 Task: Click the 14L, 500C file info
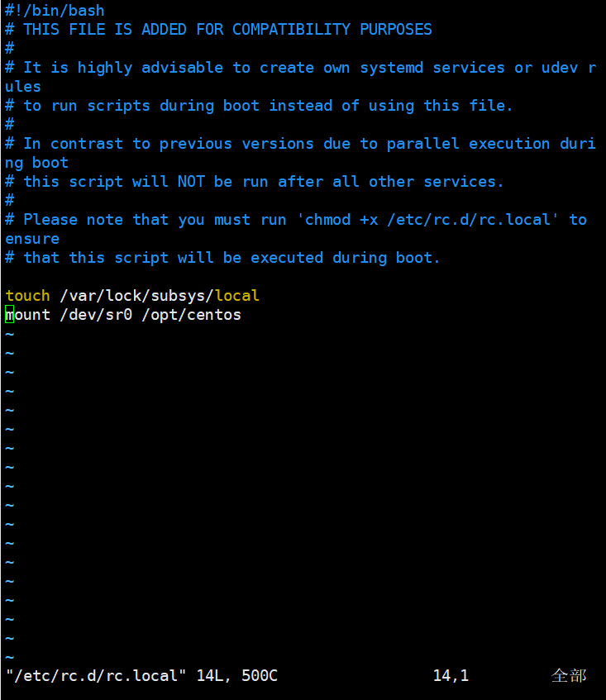pos(237,675)
